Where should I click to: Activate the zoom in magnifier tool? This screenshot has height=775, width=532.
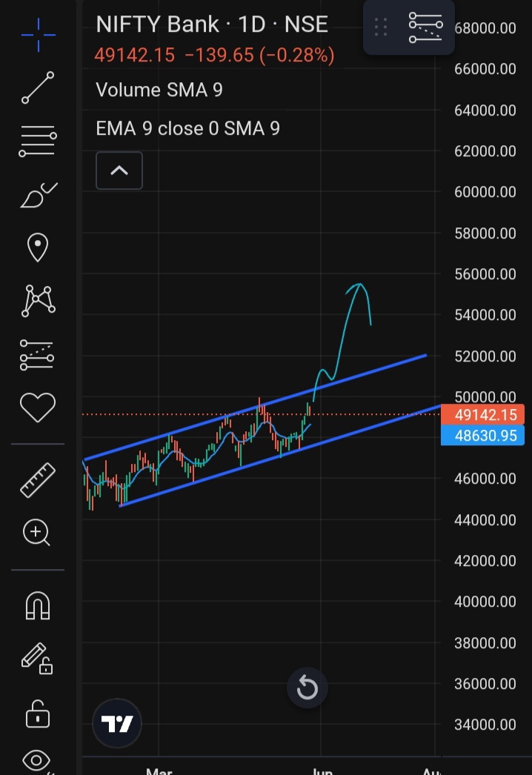point(37,532)
